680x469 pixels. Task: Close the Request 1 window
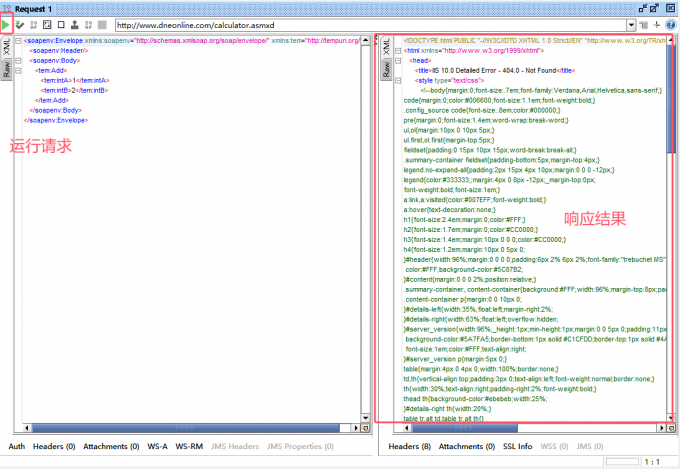click(x=670, y=8)
